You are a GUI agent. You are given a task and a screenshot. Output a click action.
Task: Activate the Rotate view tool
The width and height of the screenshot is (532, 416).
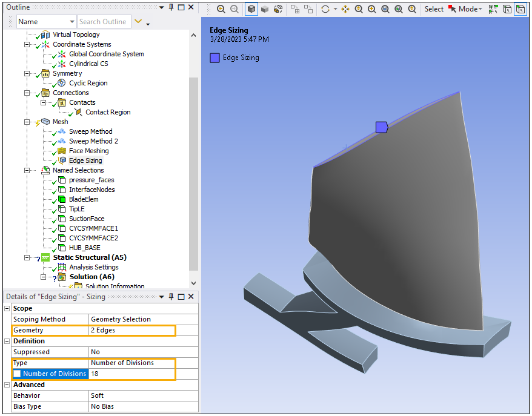pyautogui.click(x=326, y=9)
